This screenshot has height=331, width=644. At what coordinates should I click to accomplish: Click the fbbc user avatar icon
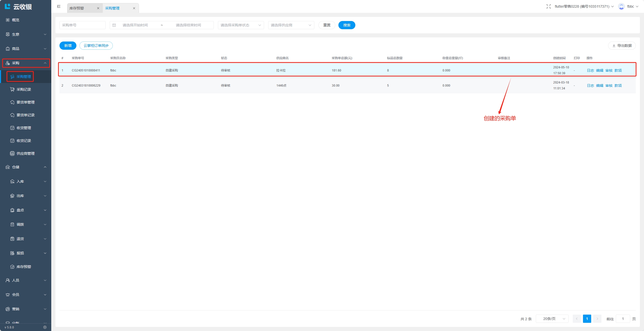coord(621,6)
